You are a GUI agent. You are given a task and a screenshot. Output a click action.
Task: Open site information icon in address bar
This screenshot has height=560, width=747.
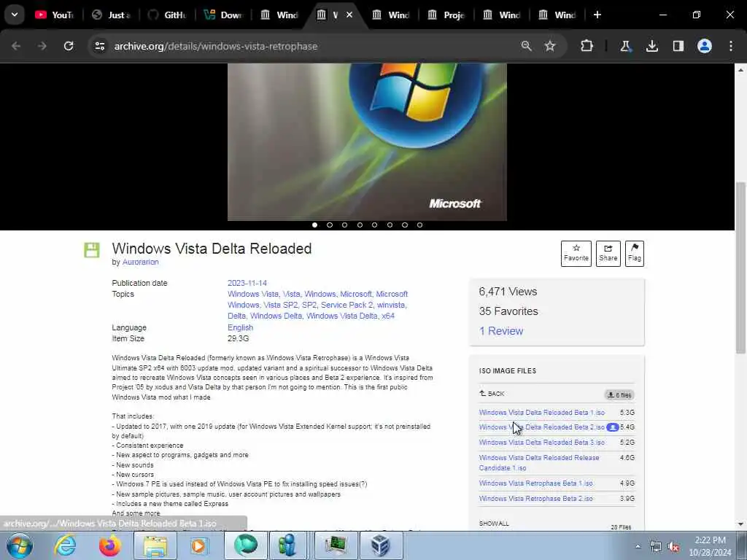[x=100, y=46]
